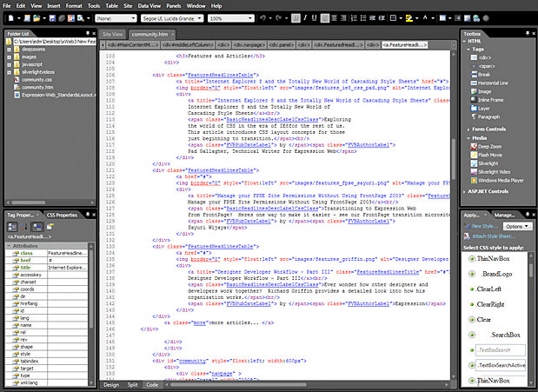Click the Attach Style Sheet link
Viewport: 538px width, 392px height.
click(493, 236)
